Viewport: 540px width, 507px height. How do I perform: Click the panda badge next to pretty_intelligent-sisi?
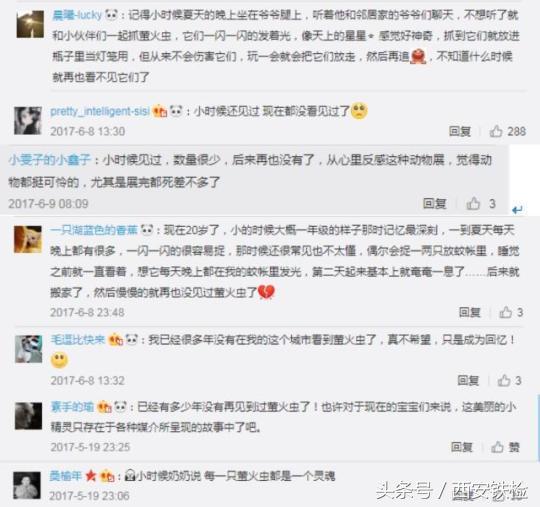(x=176, y=111)
